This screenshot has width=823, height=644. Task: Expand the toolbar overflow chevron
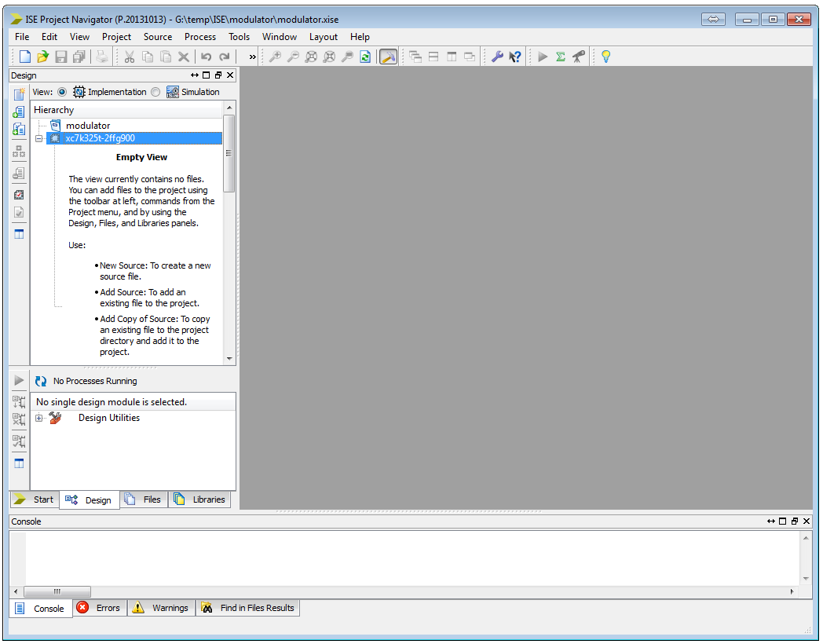[x=252, y=57]
